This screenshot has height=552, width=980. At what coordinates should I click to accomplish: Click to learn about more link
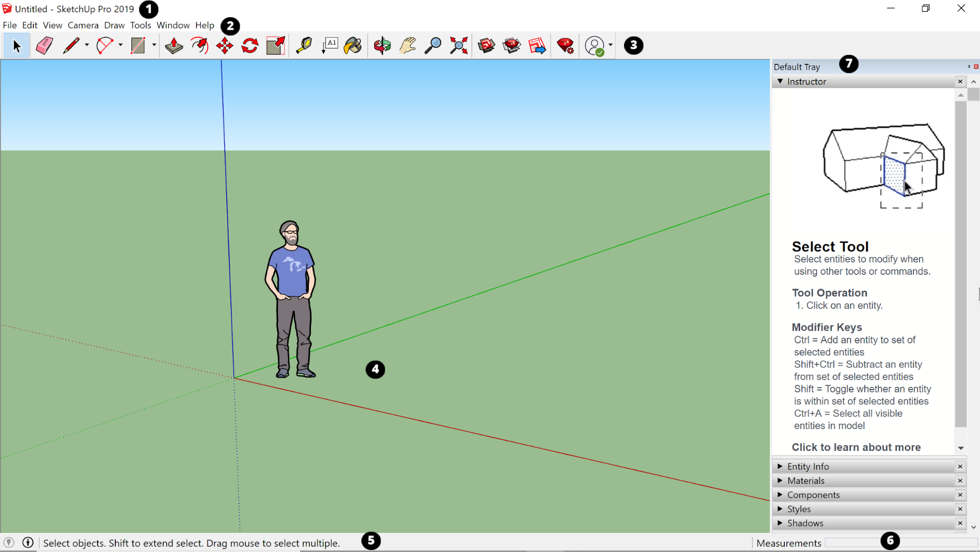point(855,447)
